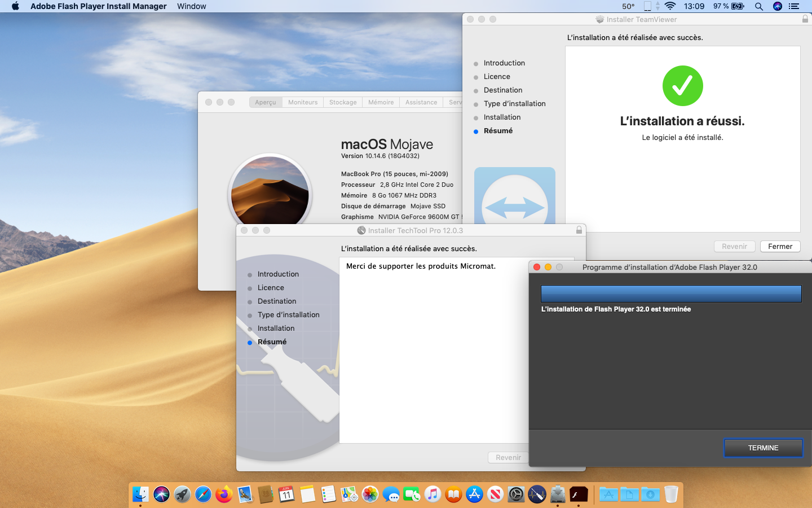Open the Downloads folder in dock
812x508 pixels.
(x=650, y=494)
